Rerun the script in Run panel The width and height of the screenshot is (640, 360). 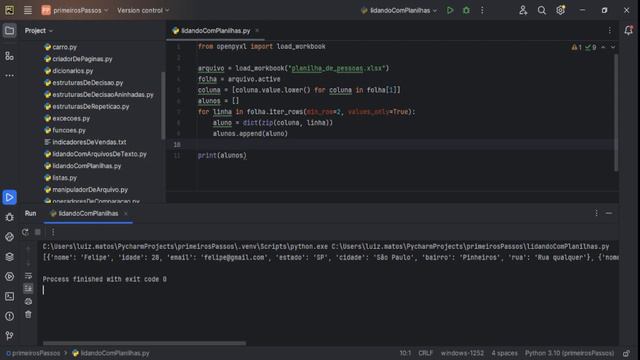pos(25,232)
